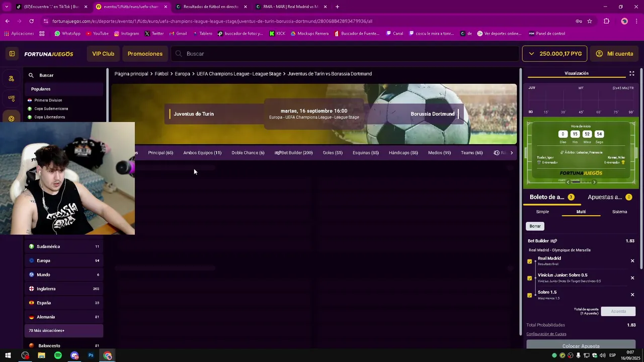
Task: Open the Promociones button
Action: pos(145,54)
